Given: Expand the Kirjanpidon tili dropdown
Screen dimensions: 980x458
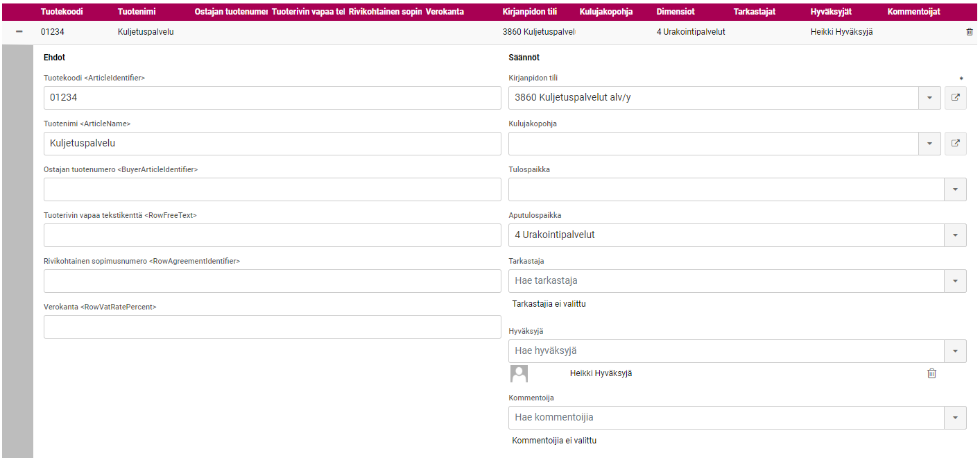Looking at the screenshot, I should tap(929, 98).
